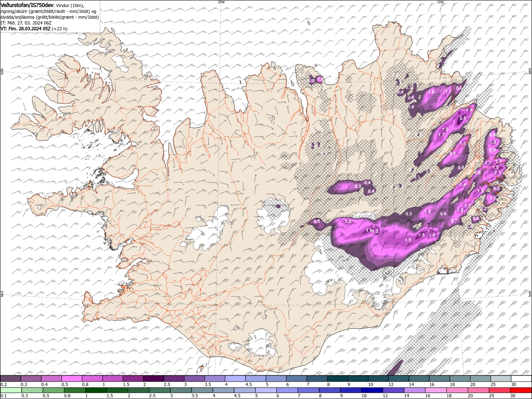The width and height of the screenshot is (532, 399).
Task: Pick the bright red swatch at the legend's end
Action: coord(521,390)
